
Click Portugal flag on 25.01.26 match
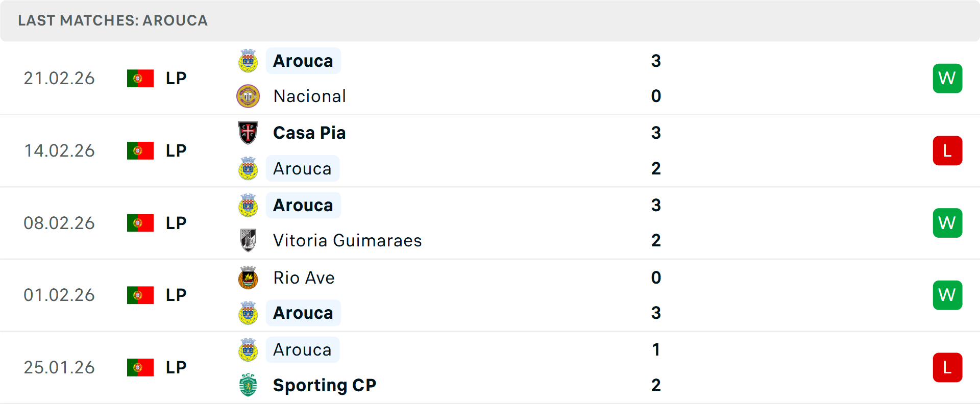point(140,367)
